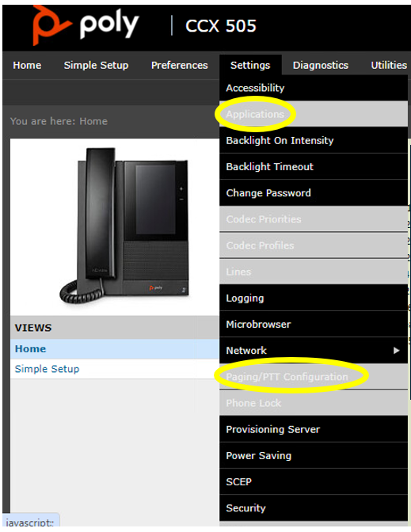Open the Simple Setup tab

pyautogui.click(x=96, y=65)
